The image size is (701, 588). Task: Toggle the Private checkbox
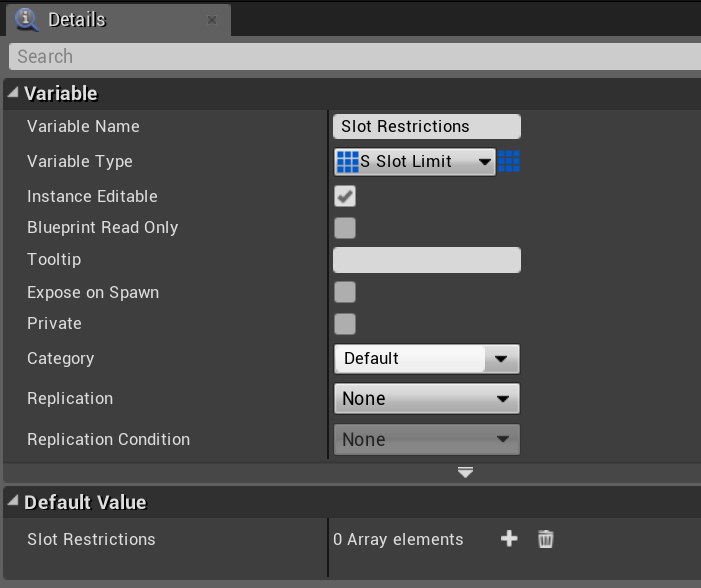coord(345,324)
